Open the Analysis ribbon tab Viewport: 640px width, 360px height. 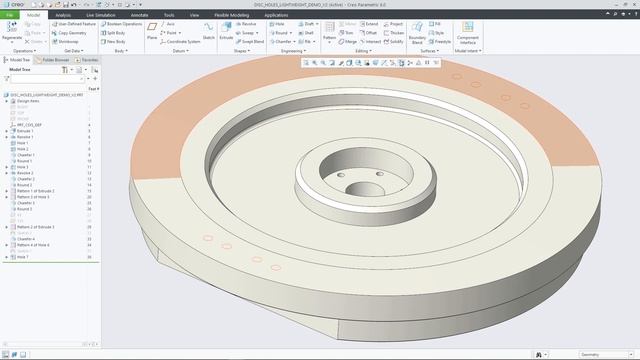63,15
